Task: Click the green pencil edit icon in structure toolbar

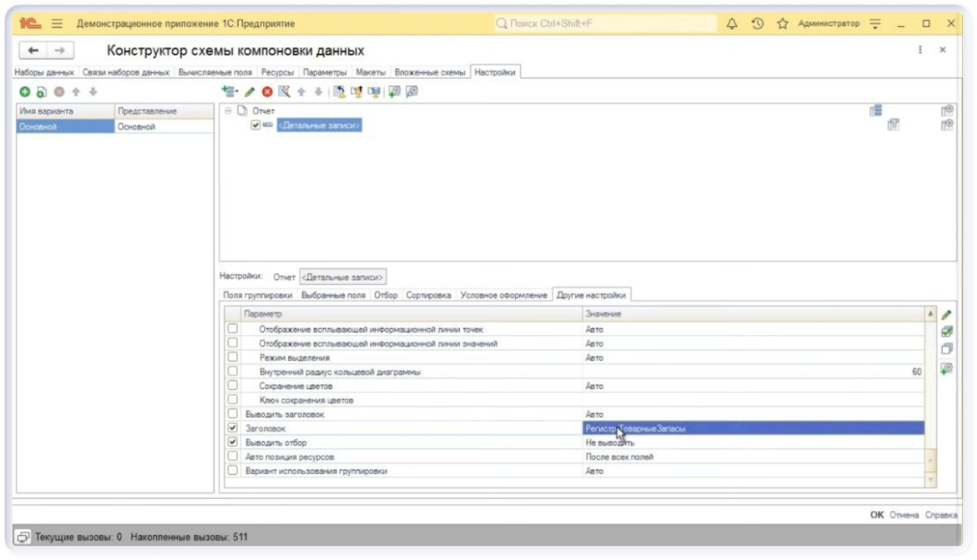Action: pos(250,92)
